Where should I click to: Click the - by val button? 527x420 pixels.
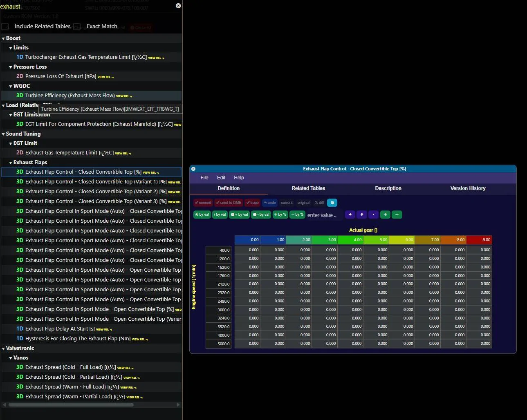point(261,214)
